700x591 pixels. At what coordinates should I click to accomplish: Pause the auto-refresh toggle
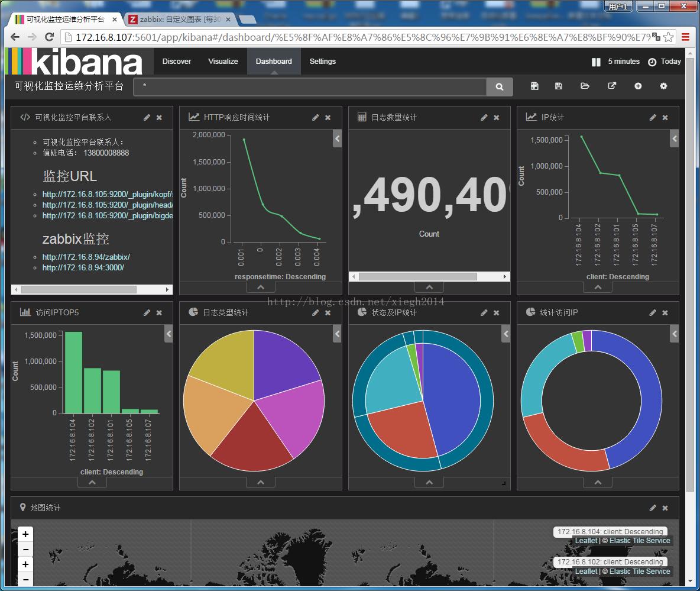[596, 62]
